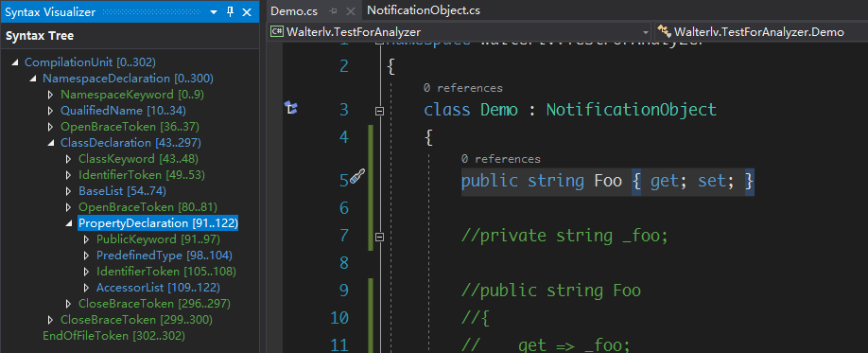868x353 pixels.
Task: Expand CloseBraceToken [299..300) node arrow
Action: click(x=50, y=320)
